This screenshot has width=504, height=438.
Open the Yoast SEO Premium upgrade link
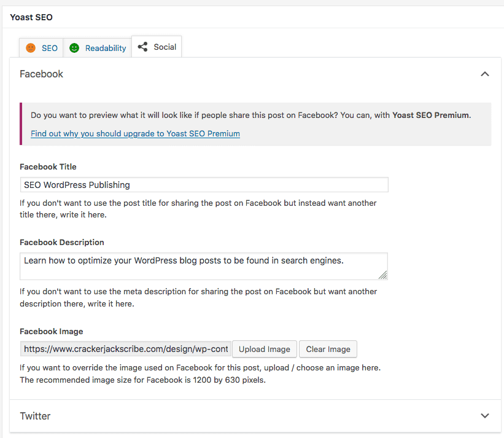tap(135, 133)
